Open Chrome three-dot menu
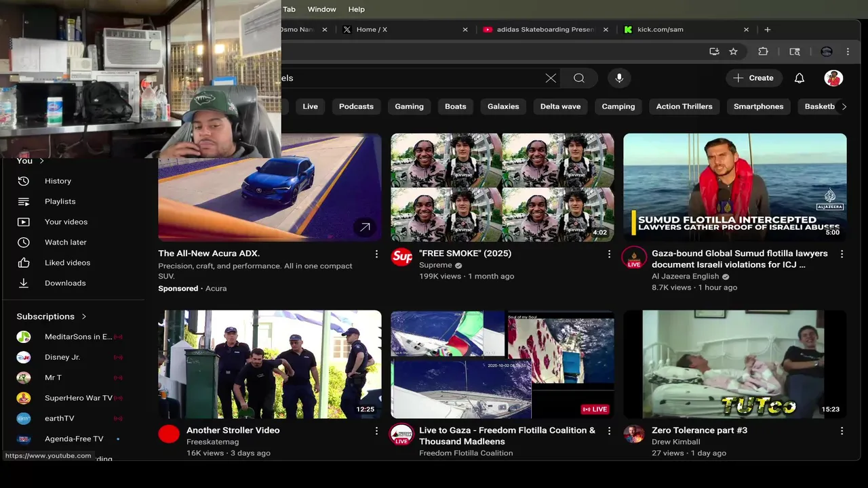The height and width of the screenshot is (488, 868). tap(848, 52)
